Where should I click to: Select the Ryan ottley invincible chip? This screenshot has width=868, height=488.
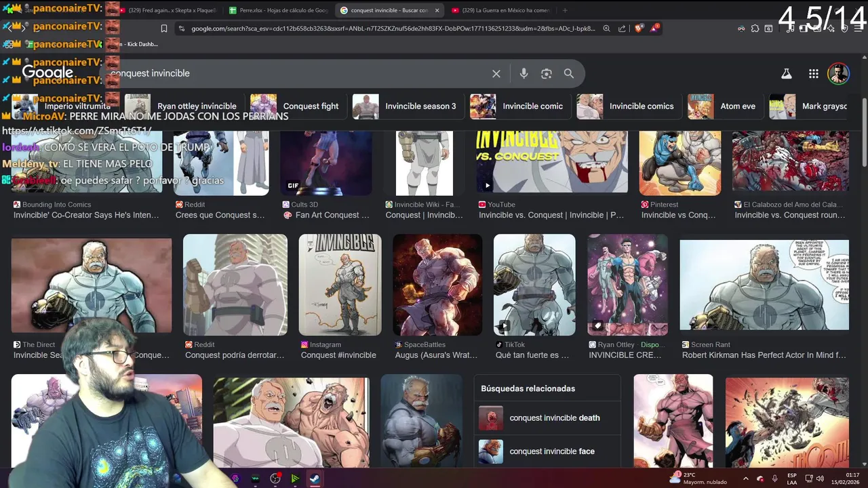click(x=184, y=106)
